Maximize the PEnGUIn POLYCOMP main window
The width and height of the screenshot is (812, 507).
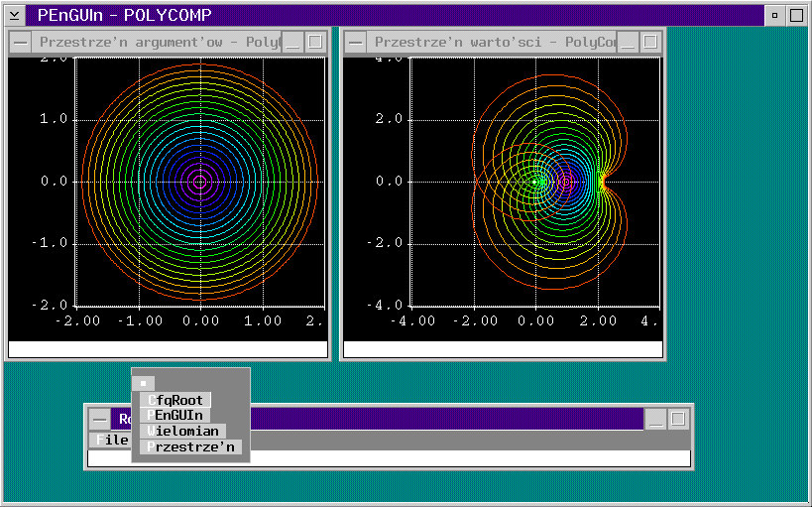click(795, 15)
